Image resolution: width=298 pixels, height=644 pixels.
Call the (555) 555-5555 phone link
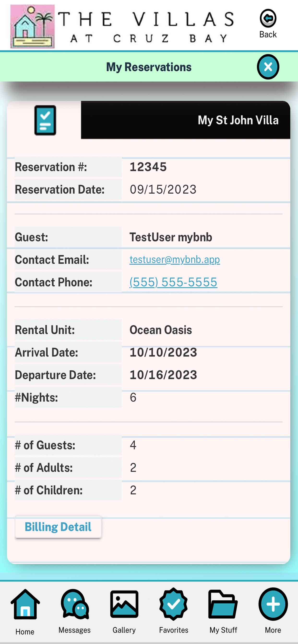pos(173,282)
